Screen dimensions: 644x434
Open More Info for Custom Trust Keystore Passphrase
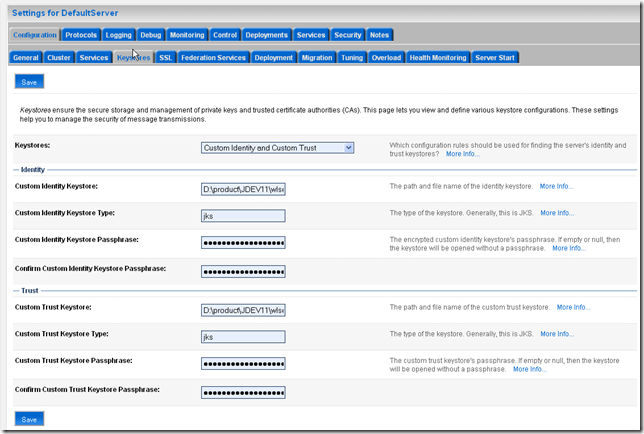click(529, 369)
